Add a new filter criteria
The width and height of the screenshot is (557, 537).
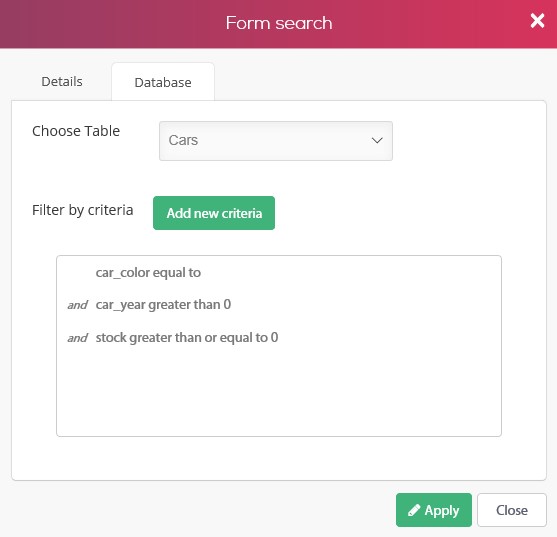[x=214, y=213]
